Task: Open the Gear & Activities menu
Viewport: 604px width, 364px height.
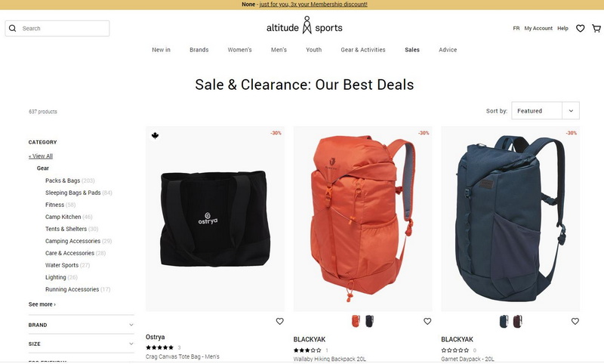Action: pos(363,50)
